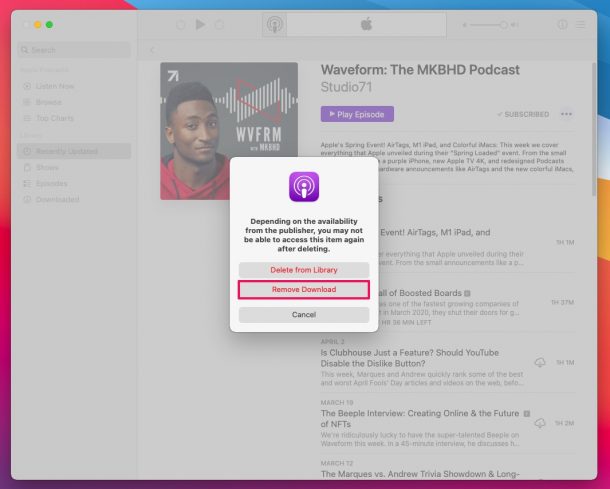
Task: Click the podcast description paragraph
Action: click(447, 157)
